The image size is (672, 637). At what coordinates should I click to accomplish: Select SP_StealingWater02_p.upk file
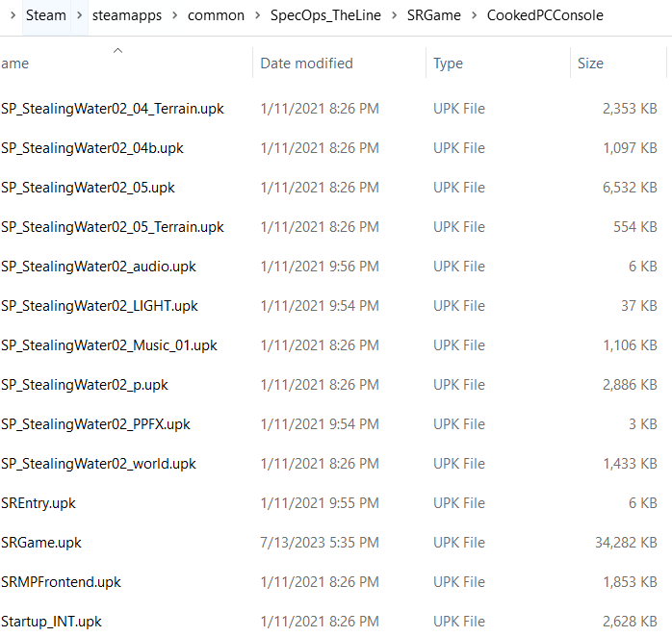[85, 385]
